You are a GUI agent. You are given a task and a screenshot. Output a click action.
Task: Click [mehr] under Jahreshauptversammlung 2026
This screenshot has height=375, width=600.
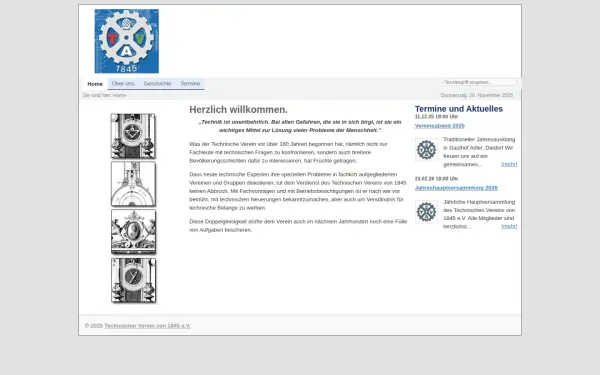(x=509, y=226)
